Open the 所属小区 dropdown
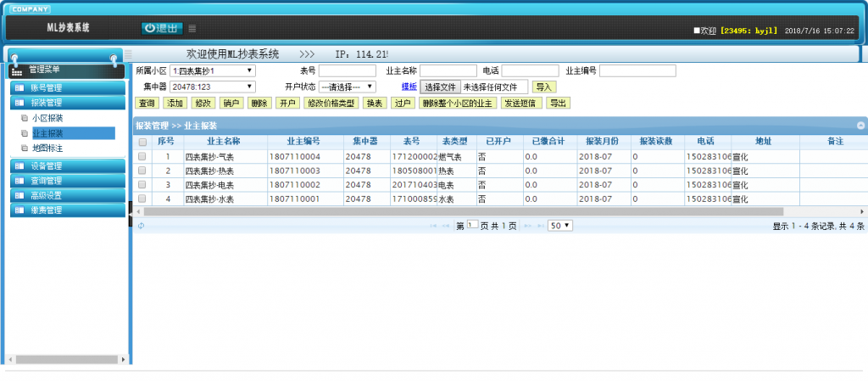The height and width of the screenshot is (381, 868). [x=212, y=71]
